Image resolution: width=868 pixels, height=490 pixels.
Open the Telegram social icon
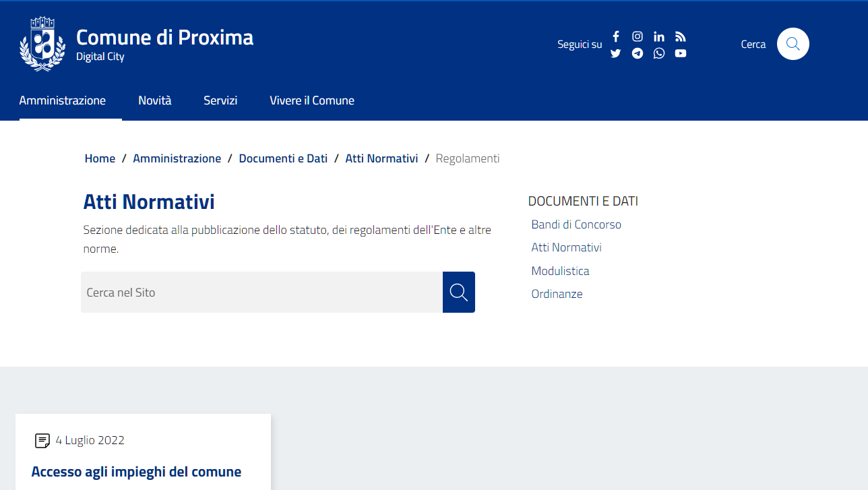[x=637, y=53]
